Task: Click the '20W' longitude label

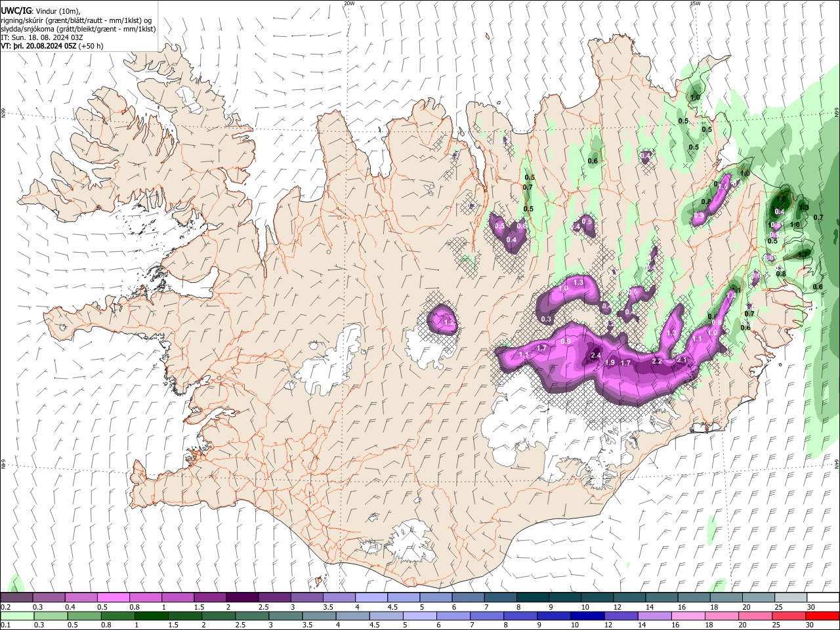Action: (350, 3)
